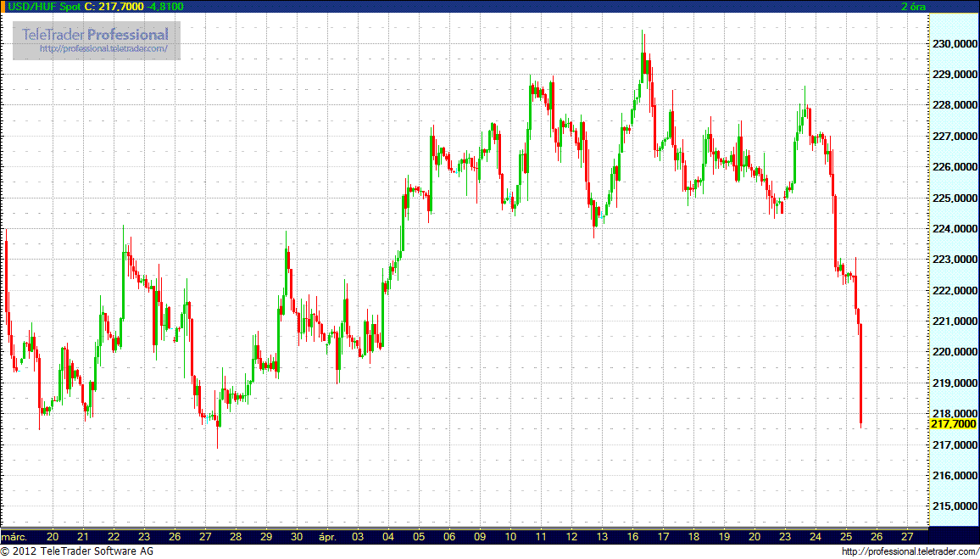Click the 219,0000 price axis label
This screenshot has height=559, width=980.
point(955,383)
